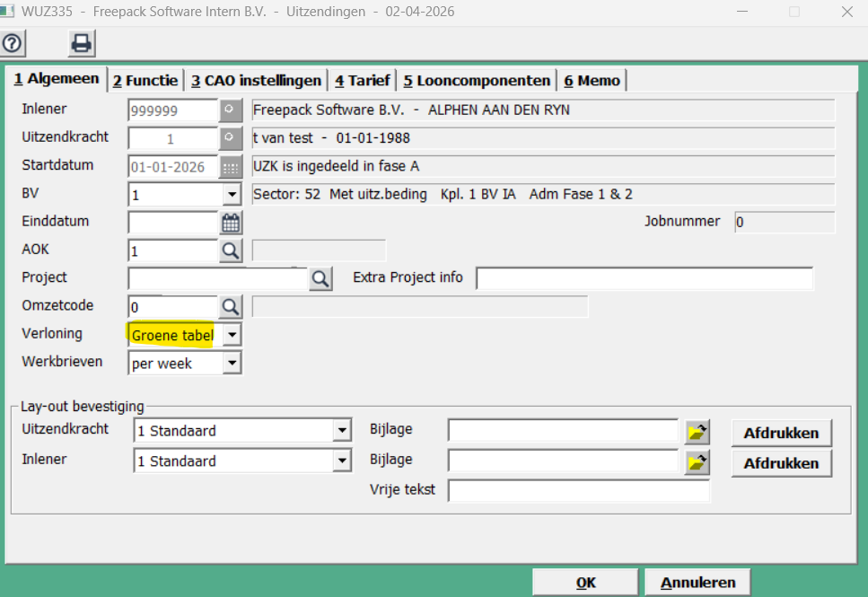Switch to the Functie tab

(145, 81)
